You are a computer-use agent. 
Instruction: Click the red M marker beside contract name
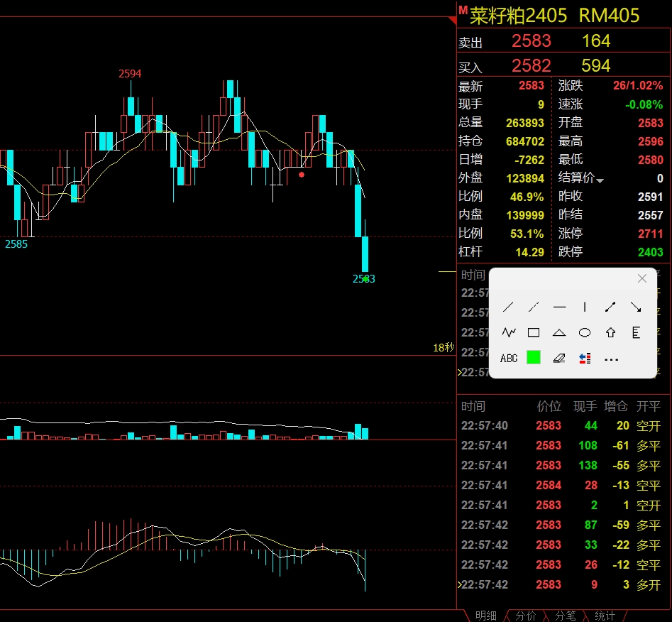tap(463, 9)
